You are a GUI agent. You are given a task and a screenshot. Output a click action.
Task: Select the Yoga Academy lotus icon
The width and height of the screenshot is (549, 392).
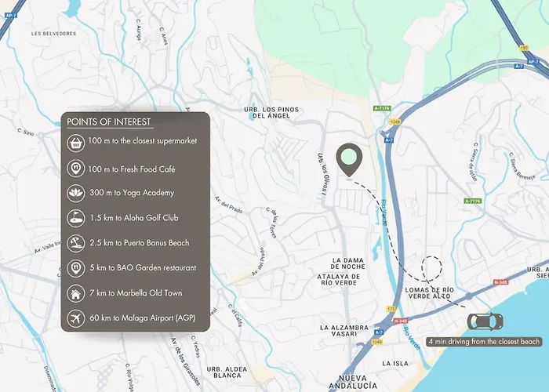(x=76, y=192)
